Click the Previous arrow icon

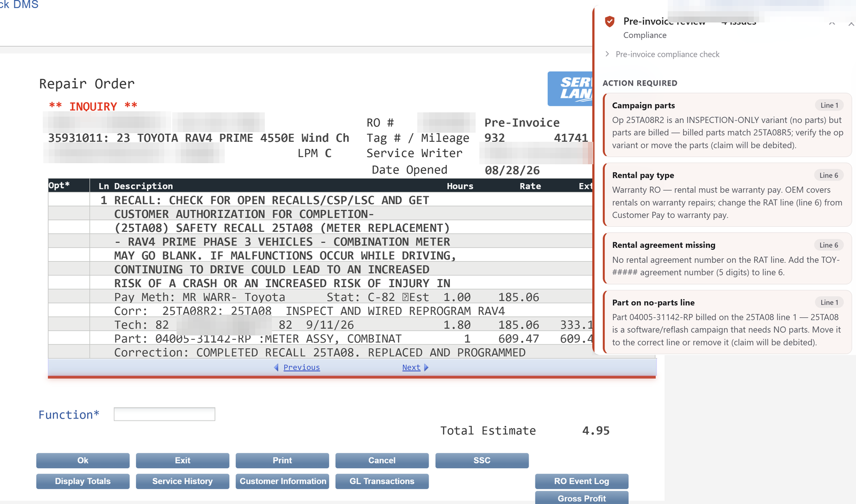[276, 368]
